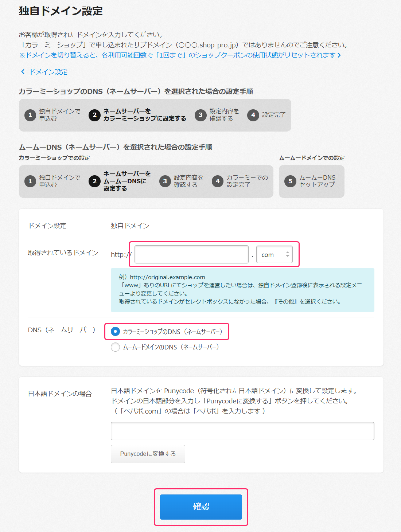
Task: Click the stepper arrows on the TLD selector
Action: (288, 255)
